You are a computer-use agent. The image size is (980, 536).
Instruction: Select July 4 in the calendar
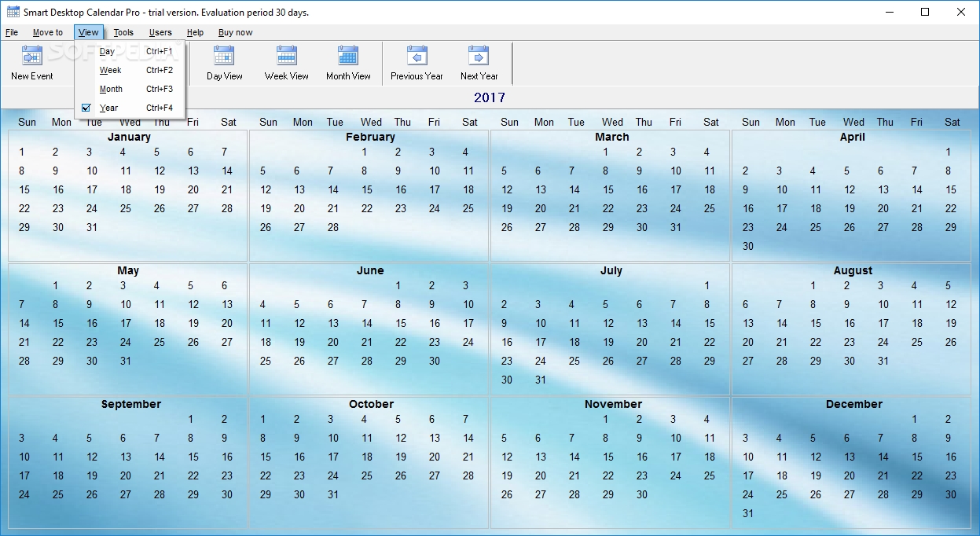click(x=571, y=304)
